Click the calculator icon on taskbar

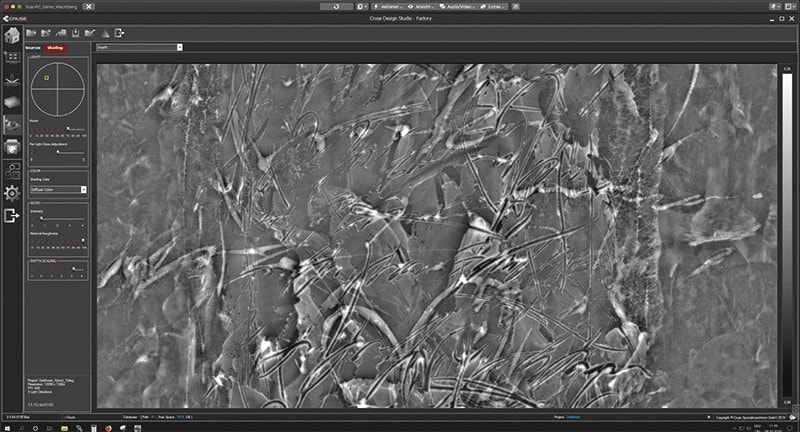pos(93,428)
